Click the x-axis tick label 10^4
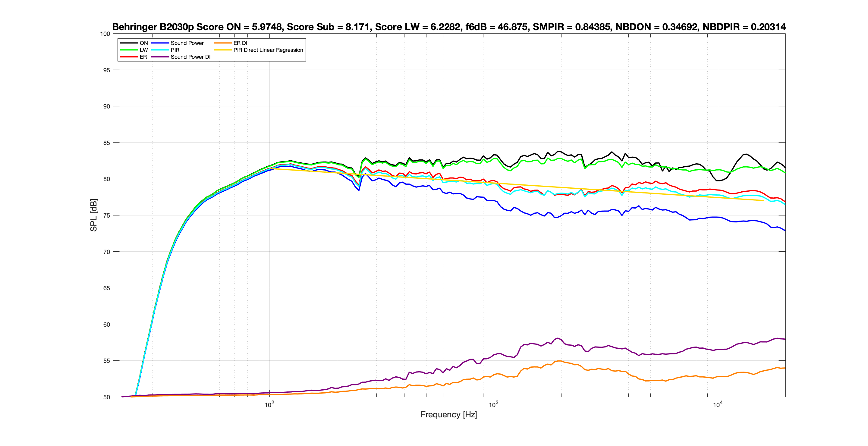Image resolution: width=868 pixels, height=446 pixels. 718,405
